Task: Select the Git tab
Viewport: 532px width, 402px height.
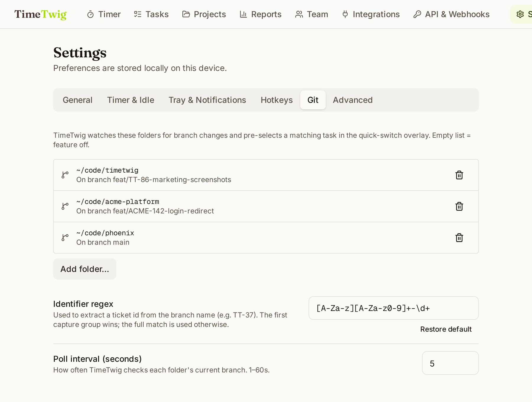Action: click(313, 100)
